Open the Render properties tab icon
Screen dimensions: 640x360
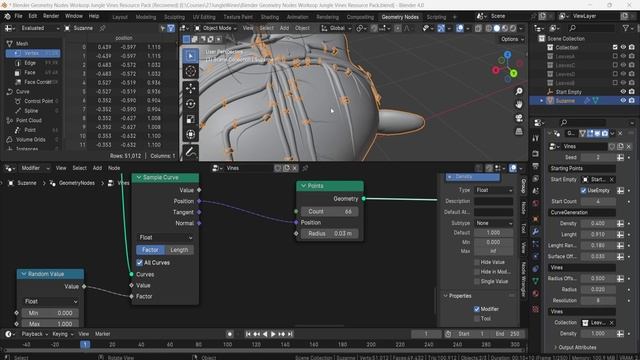536,154
